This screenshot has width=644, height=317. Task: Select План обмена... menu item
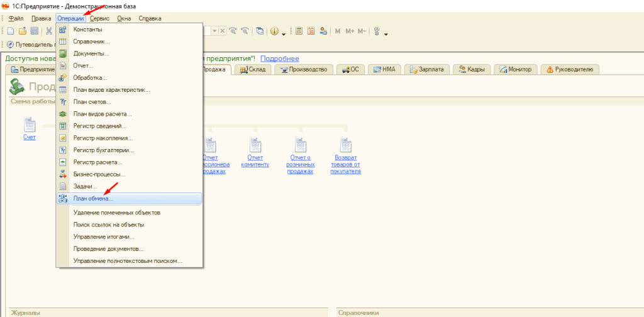[93, 199]
